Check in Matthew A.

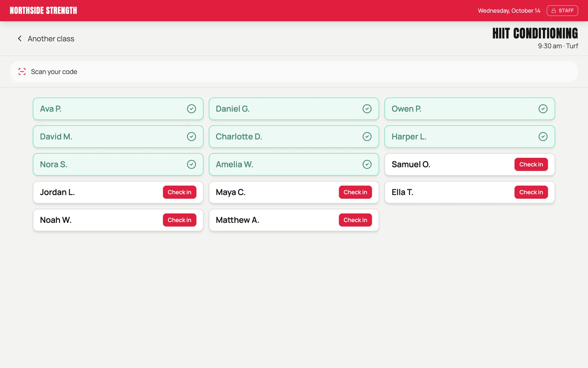click(355, 220)
